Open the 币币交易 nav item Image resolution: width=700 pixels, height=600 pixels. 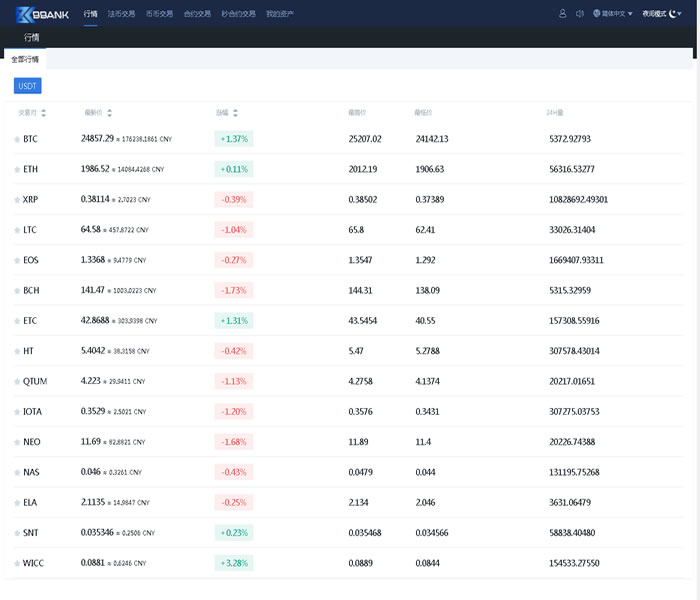(x=159, y=14)
